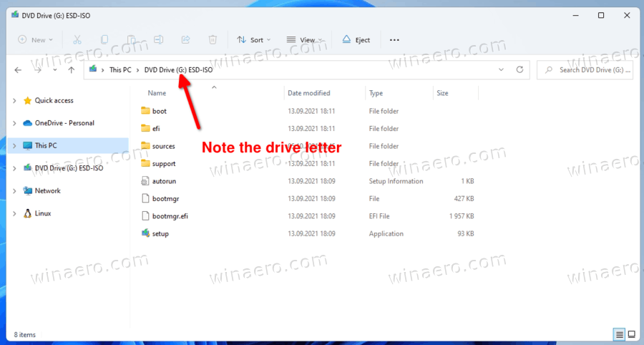Click the breadcrumb chevron after This PC

137,70
